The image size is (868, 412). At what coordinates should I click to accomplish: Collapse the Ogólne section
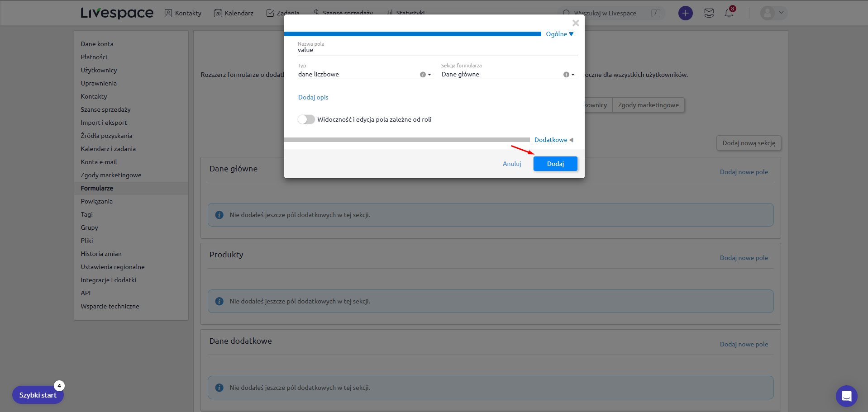(x=559, y=34)
